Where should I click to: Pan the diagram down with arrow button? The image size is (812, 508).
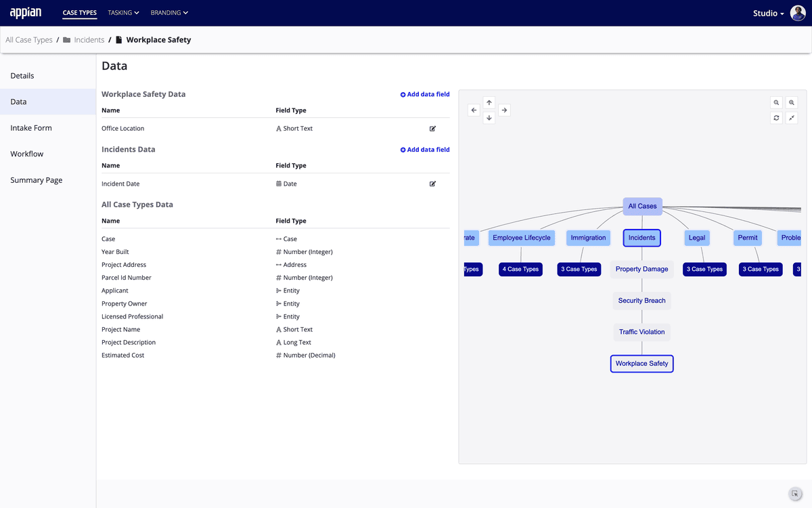tap(489, 118)
